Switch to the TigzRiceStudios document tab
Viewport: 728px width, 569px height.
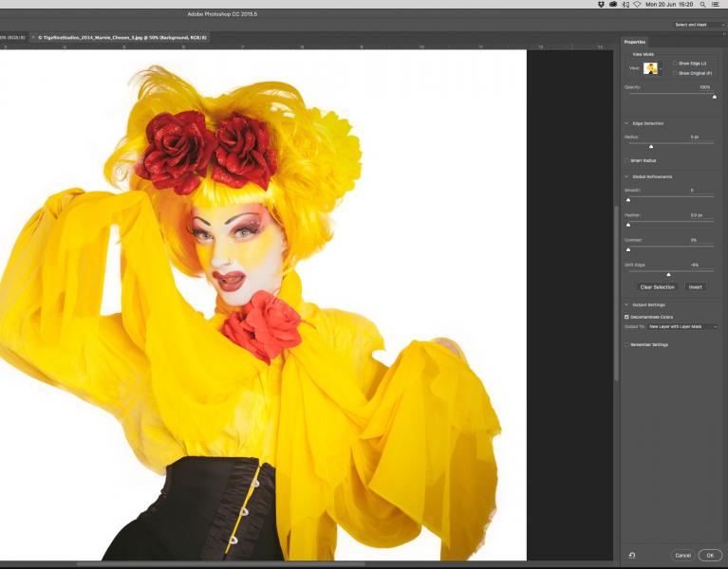[119, 37]
